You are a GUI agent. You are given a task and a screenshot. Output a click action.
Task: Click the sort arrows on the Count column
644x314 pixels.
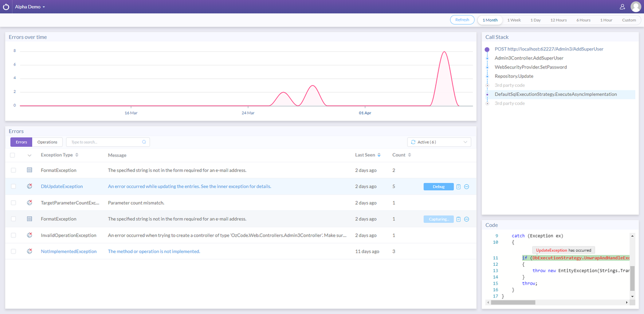[411, 155]
